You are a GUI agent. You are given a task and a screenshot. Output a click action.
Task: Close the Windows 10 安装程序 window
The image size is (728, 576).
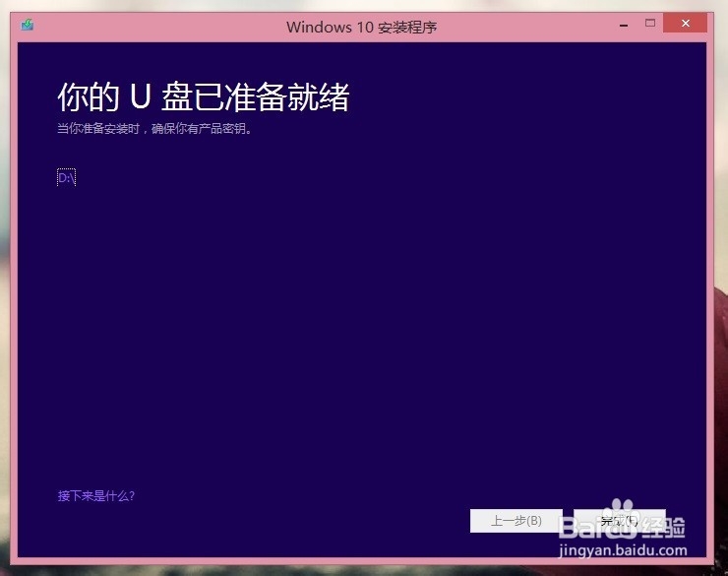pos(685,23)
